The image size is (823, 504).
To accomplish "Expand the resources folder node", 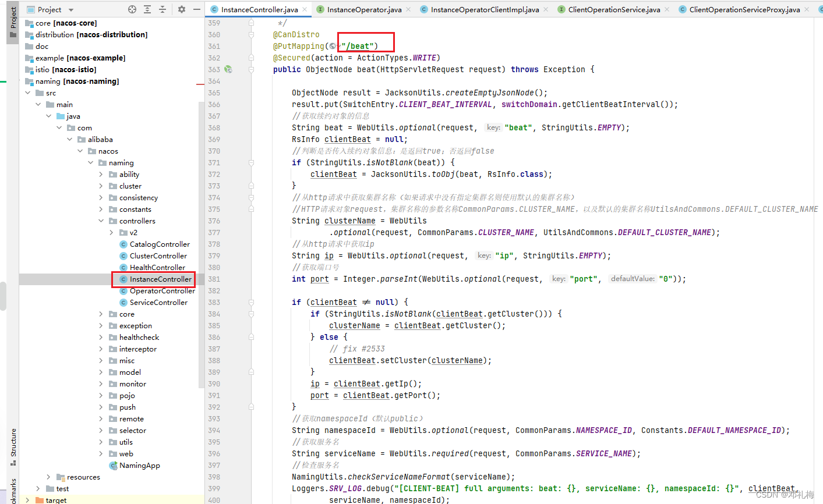I will 49,477.
